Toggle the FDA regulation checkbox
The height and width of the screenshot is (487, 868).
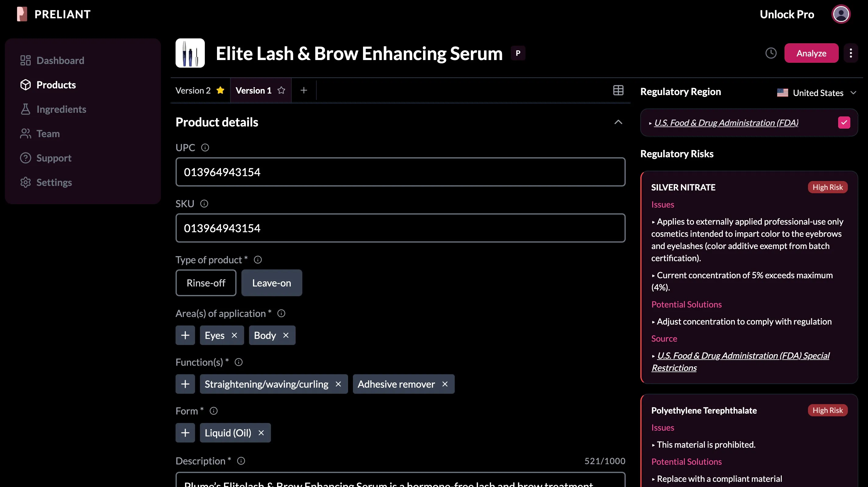pyautogui.click(x=844, y=123)
